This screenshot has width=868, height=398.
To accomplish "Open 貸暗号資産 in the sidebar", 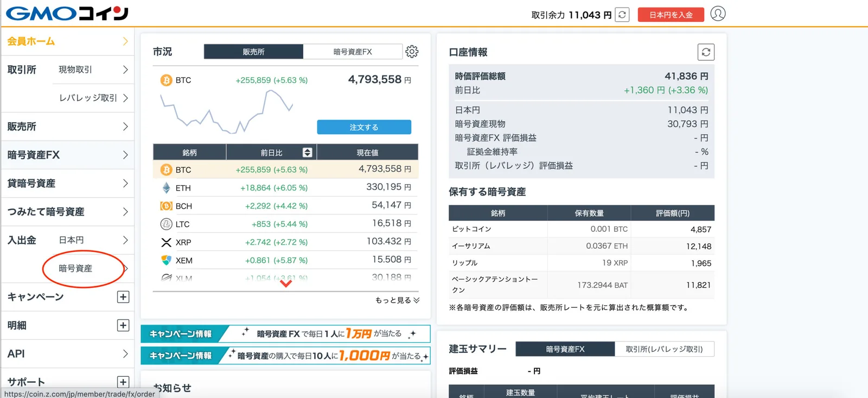I will tap(68, 184).
